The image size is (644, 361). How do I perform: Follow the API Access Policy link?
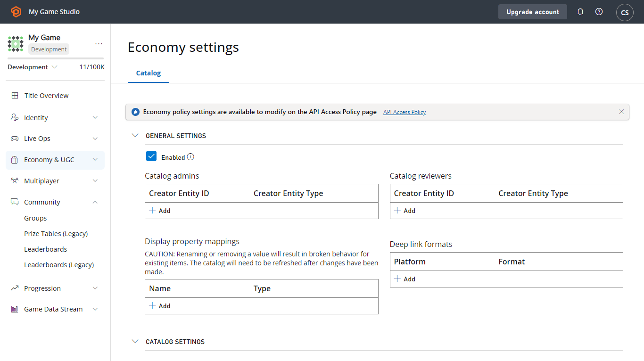pos(405,112)
